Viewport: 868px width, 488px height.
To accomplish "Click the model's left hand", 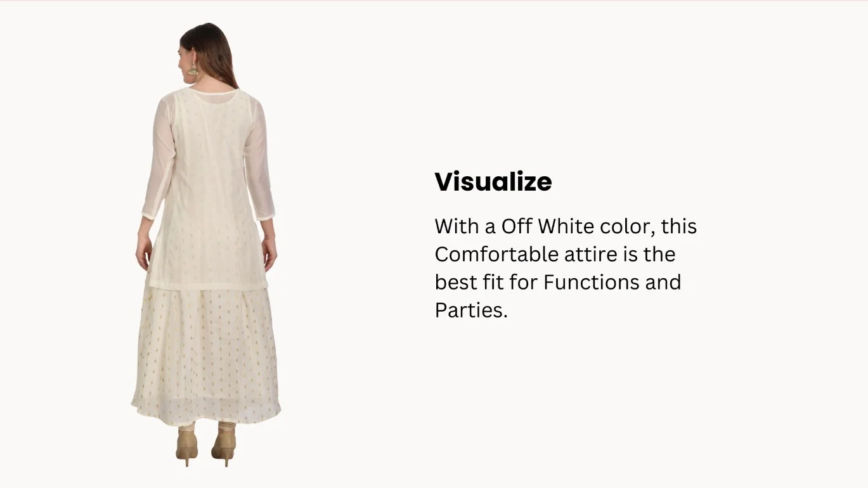I will (143, 252).
